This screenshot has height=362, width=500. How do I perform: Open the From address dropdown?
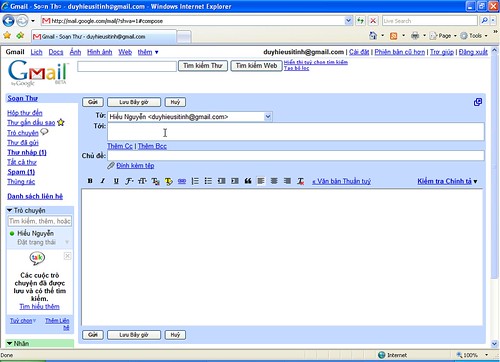(x=268, y=117)
